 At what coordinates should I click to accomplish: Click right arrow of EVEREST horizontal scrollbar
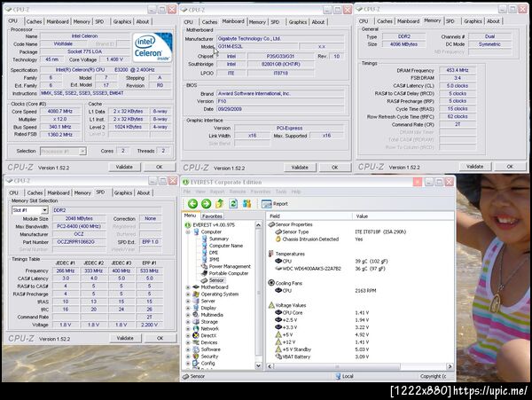pos(450,366)
